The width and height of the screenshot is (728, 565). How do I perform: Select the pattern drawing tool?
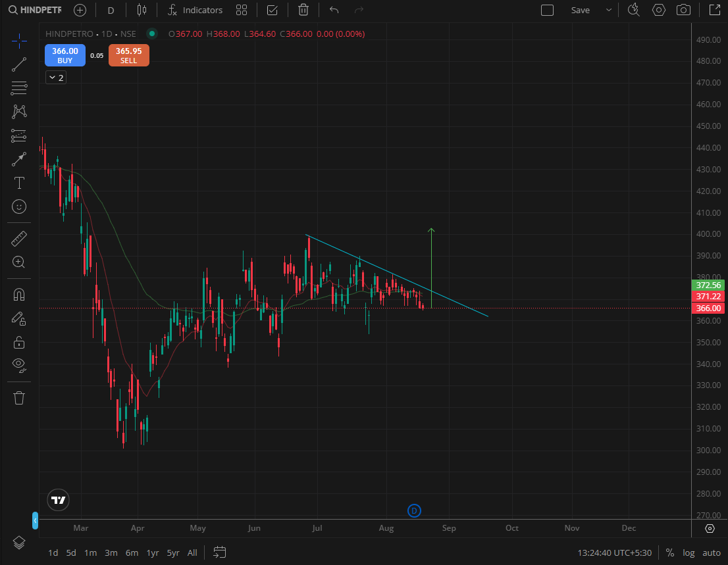pyautogui.click(x=19, y=111)
